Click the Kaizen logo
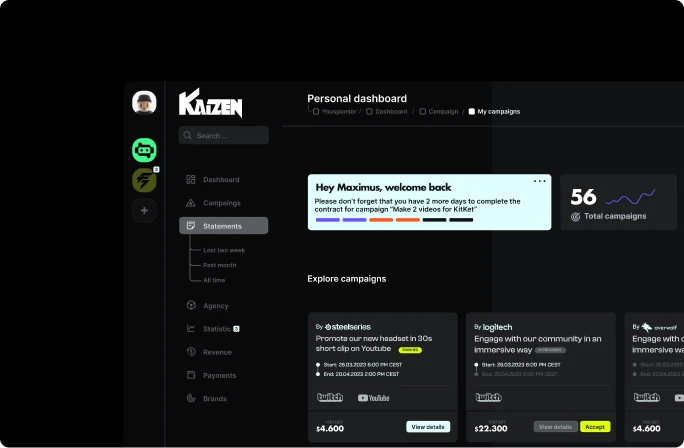Viewport: 684px width, 448px height. [211, 103]
